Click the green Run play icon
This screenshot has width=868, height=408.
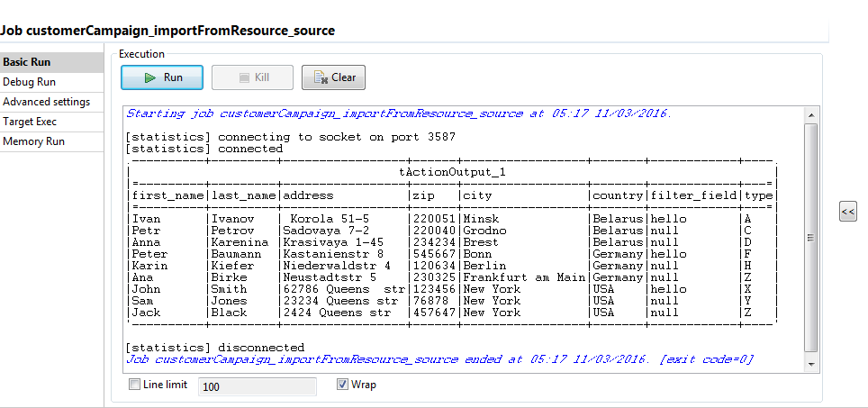coord(150,77)
